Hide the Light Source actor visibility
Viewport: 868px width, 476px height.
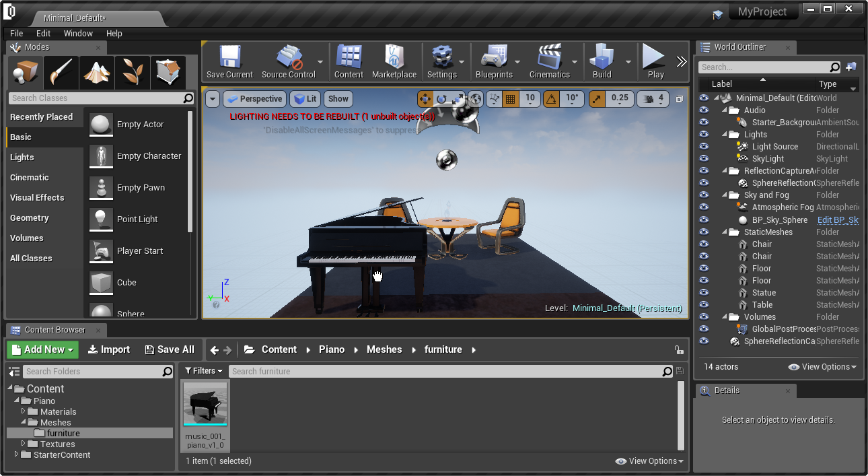(x=704, y=147)
